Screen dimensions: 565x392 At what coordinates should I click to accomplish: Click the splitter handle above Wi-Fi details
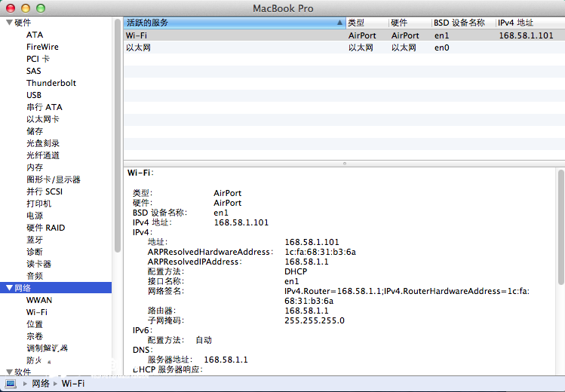pyautogui.click(x=344, y=163)
